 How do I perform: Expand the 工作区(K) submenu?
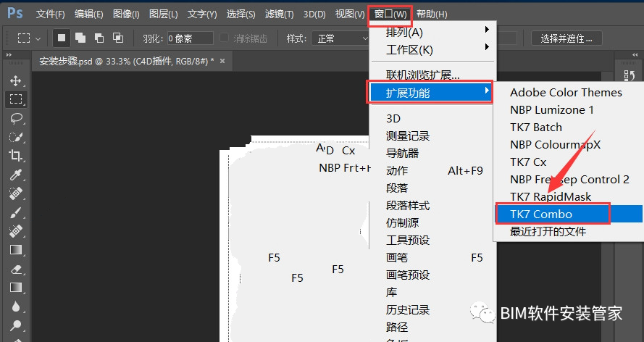coord(433,50)
